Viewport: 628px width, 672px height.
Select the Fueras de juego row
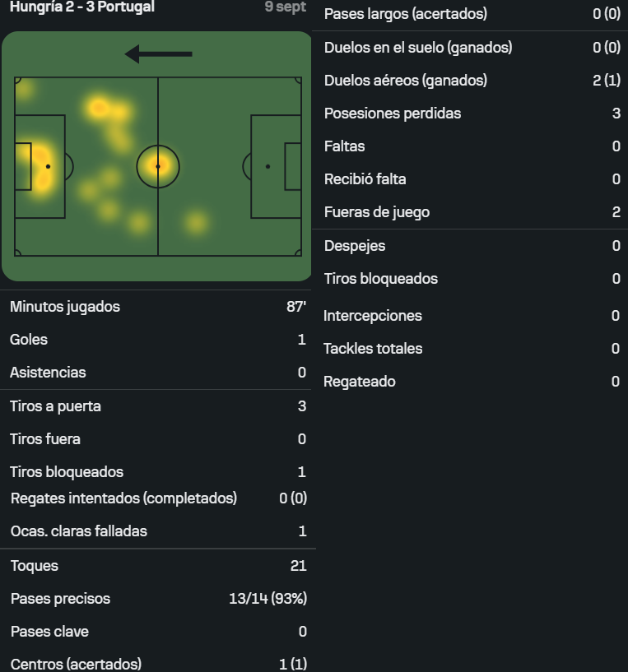tap(472, 212)
